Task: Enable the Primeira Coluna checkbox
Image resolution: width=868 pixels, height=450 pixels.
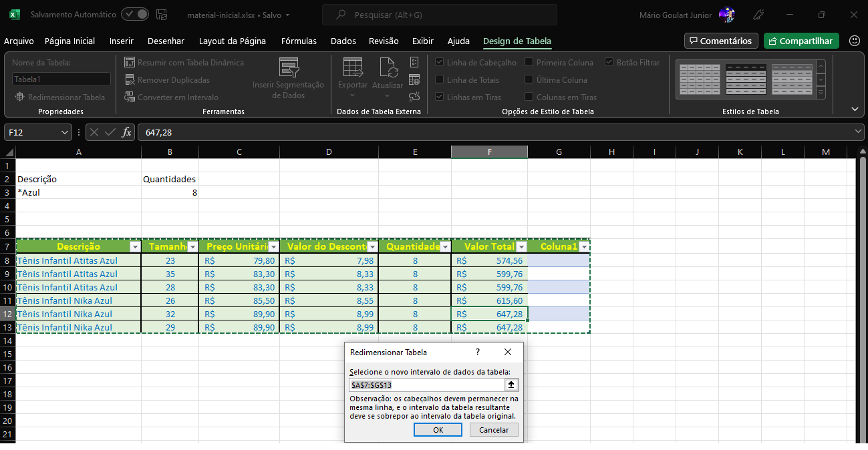Action: (x=529, y=62)
